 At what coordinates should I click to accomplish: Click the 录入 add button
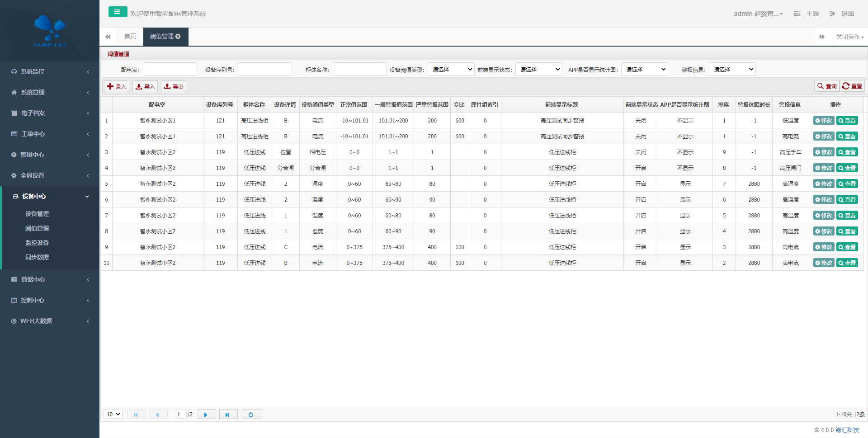coord(117,86)
